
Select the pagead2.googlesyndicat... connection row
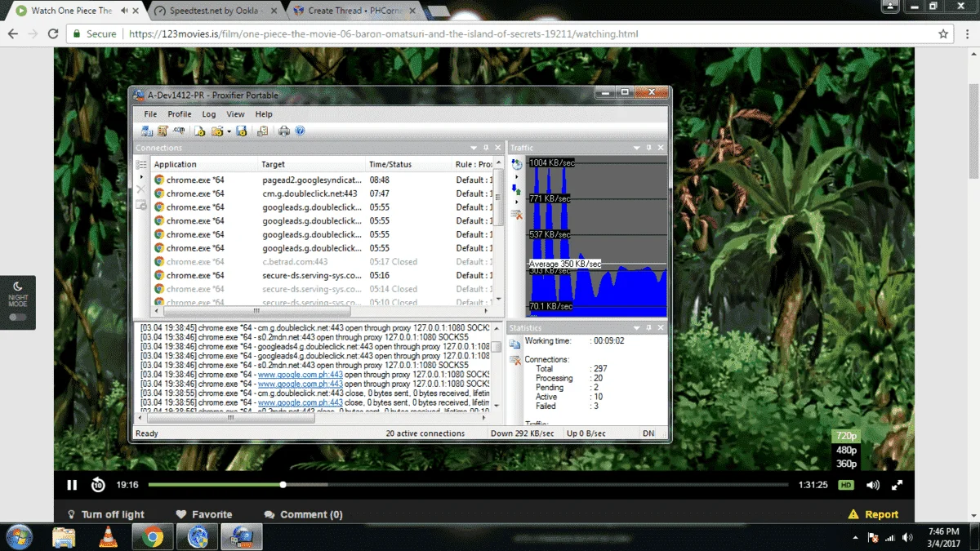323,180
